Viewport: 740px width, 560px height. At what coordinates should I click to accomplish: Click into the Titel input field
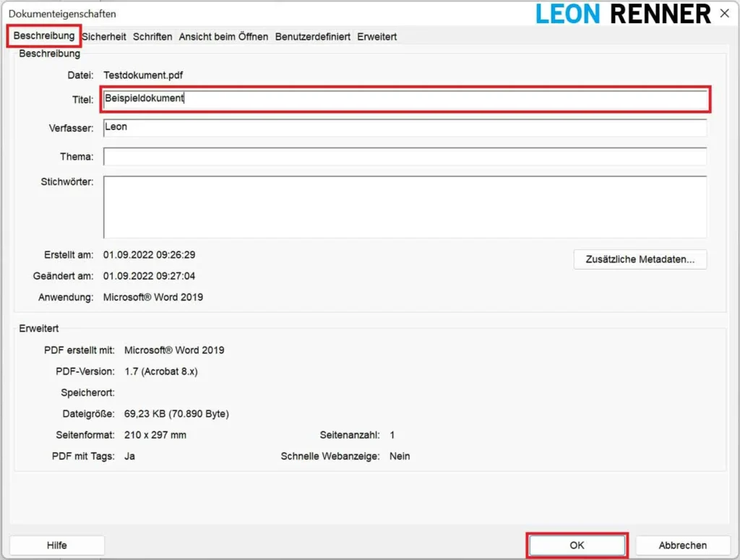click(x=405, y=99)
